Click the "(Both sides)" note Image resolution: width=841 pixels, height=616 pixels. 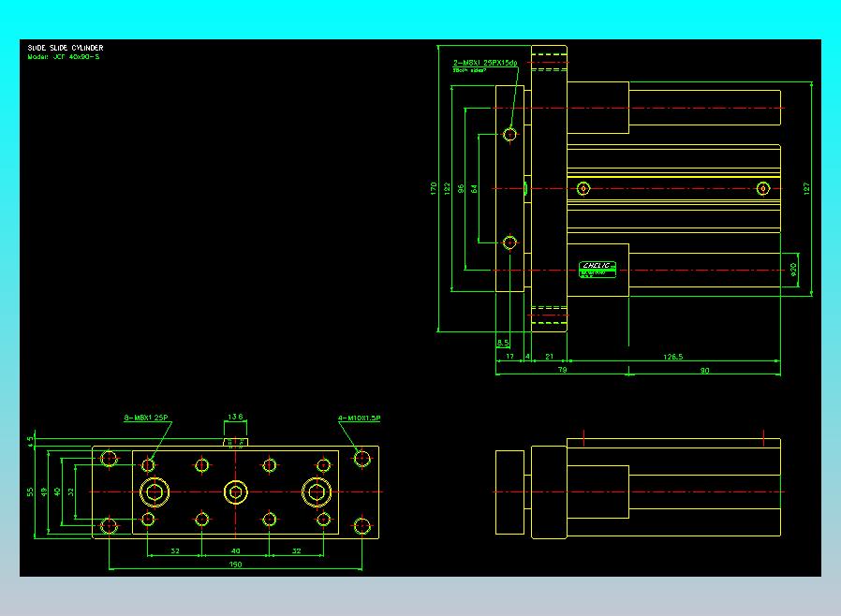point(469,70)
